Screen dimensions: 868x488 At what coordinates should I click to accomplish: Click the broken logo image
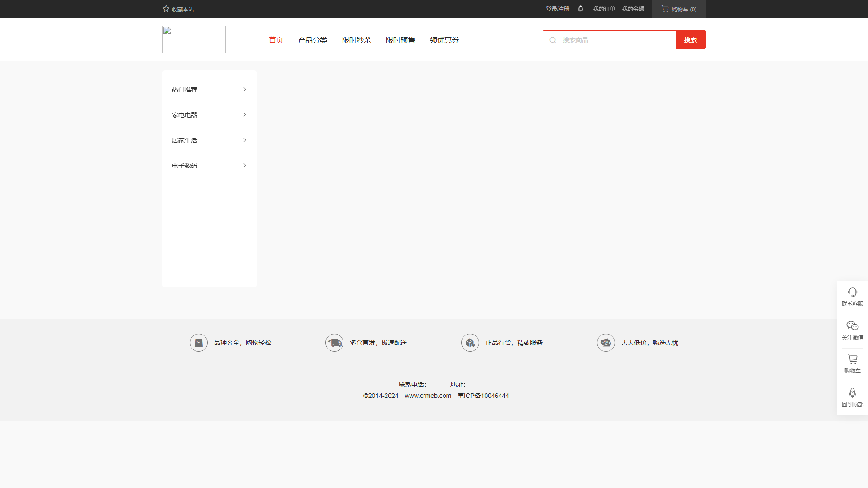coord(194,39)
